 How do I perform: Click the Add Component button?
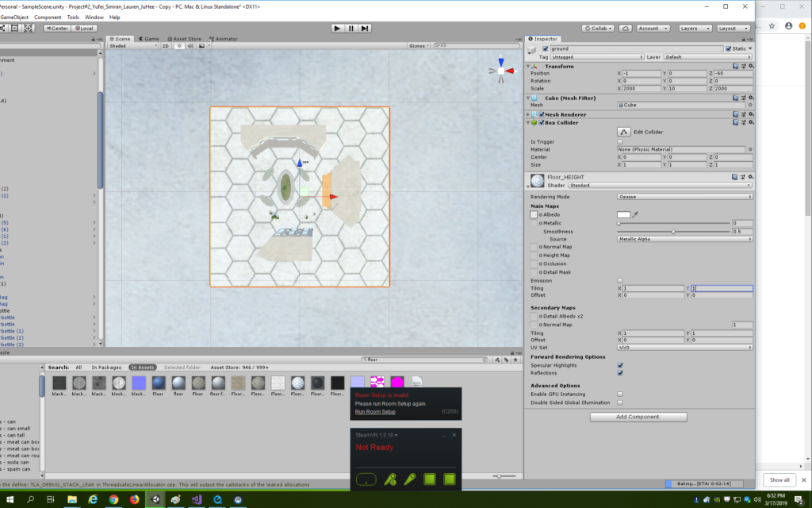638,417
